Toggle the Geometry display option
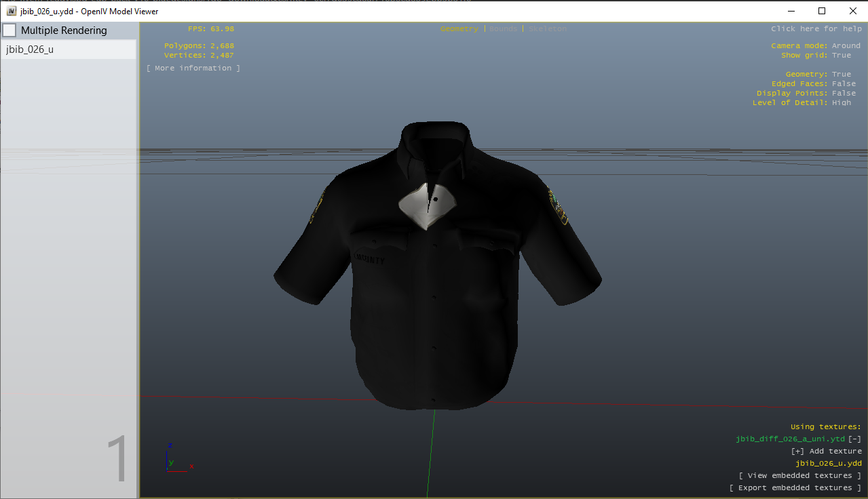This screenshot has width=868, height=499. pyautogui.click(x=818, y=75)
